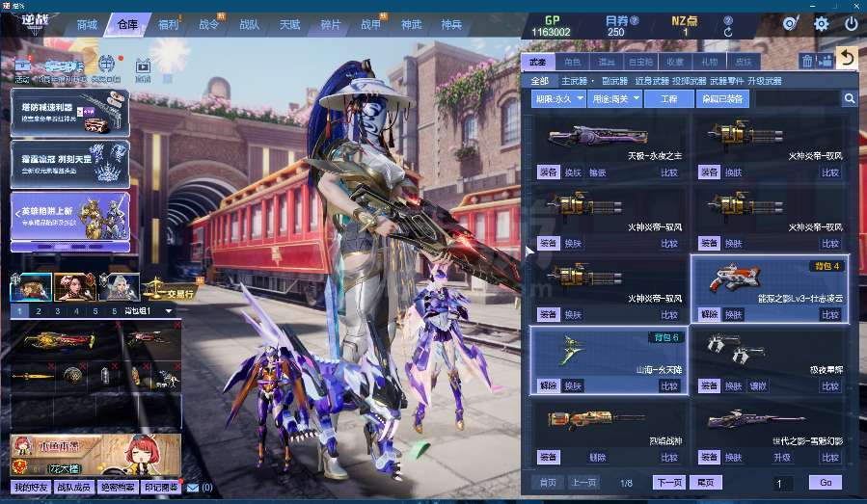This screenshot has width=867, height=504.
Task: Filter by 副武器 secondary weapons
Action: [614, 81]
